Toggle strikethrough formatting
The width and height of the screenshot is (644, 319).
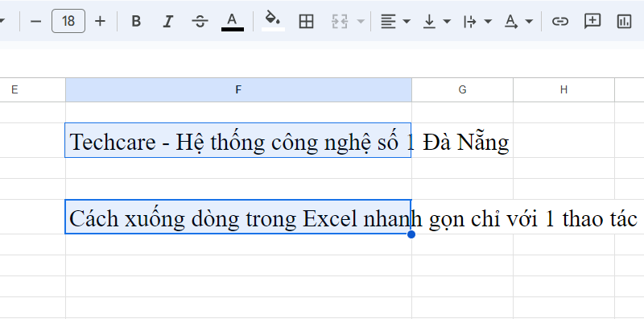pos(200,21)
